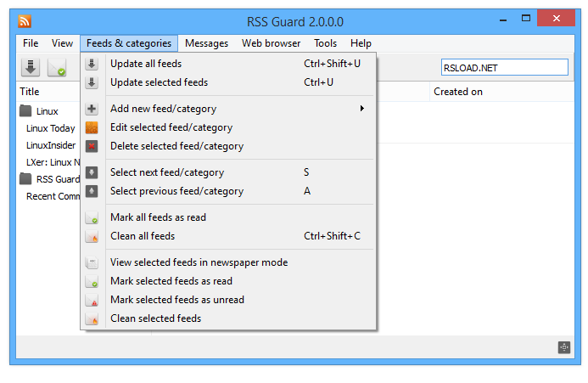
Task: Click the red X Delete selected feed icon
Action: pyautogui.click(x=92, y=146)
